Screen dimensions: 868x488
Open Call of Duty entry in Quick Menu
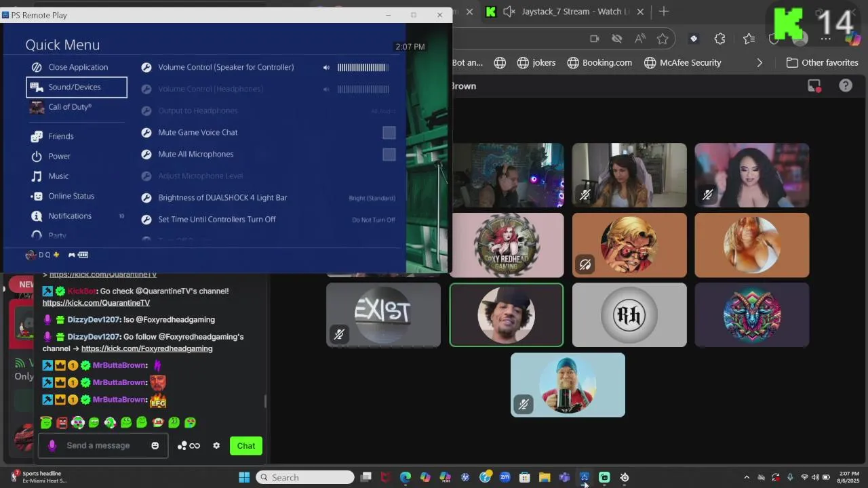tap(69, 107)
